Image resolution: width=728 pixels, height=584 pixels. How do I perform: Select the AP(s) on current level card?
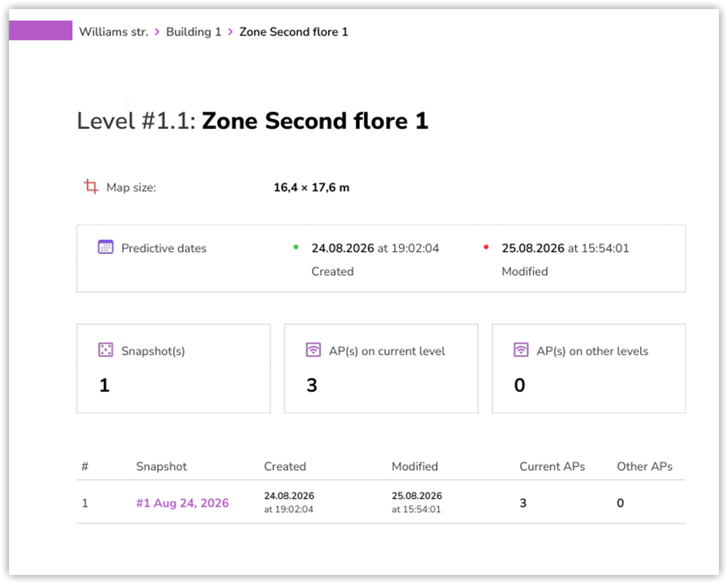pos(381,369)
